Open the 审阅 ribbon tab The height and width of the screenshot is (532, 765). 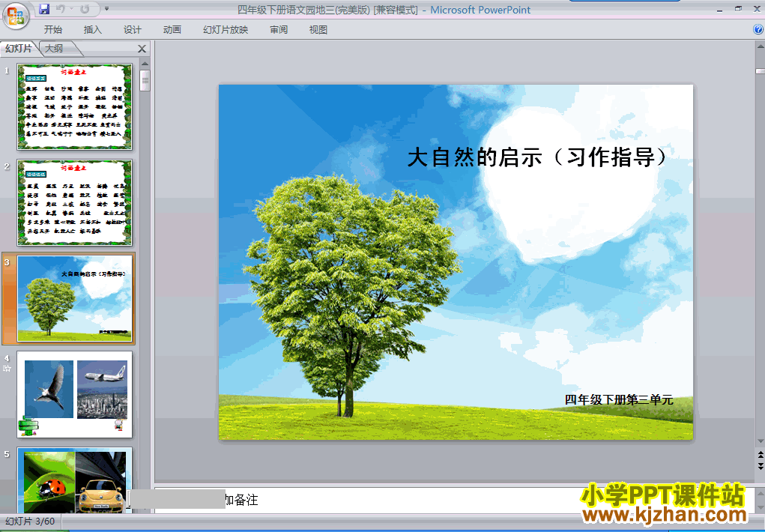click(279, 30)
